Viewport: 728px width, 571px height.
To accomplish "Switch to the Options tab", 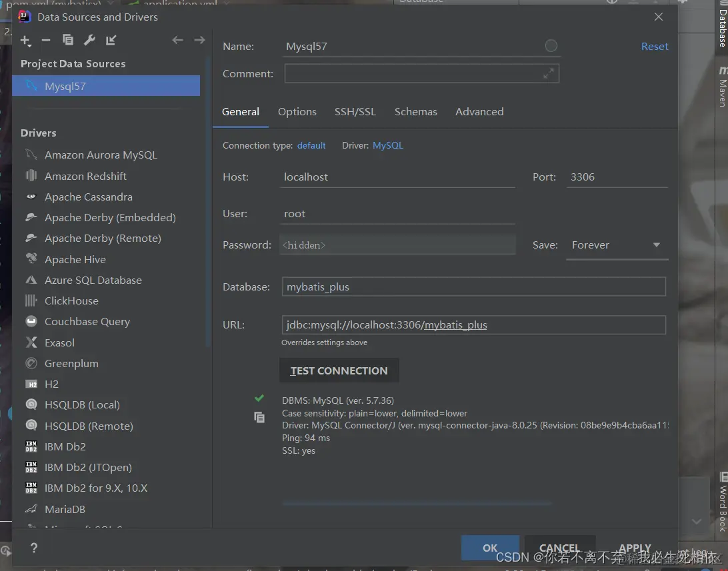I will tap(297, 112).
